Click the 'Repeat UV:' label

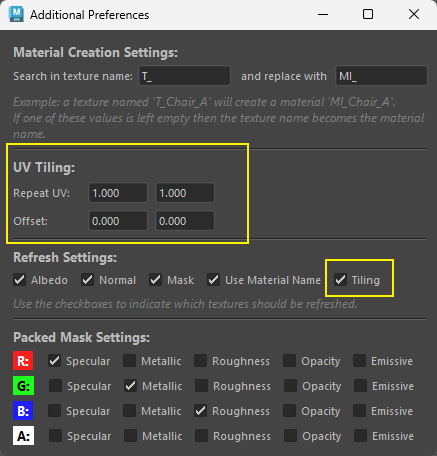[x=42, y=193]
